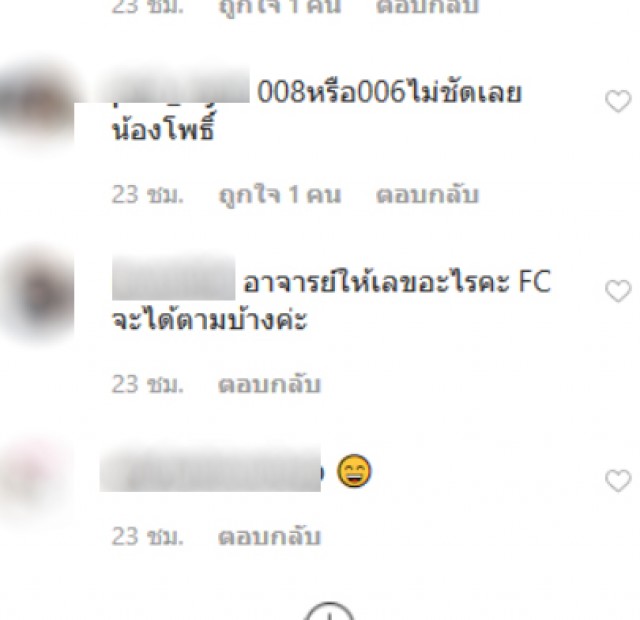Load more comments with the plus circle icon
The height and width of the screenshot is (620, 640).
(x=330, y=611)
